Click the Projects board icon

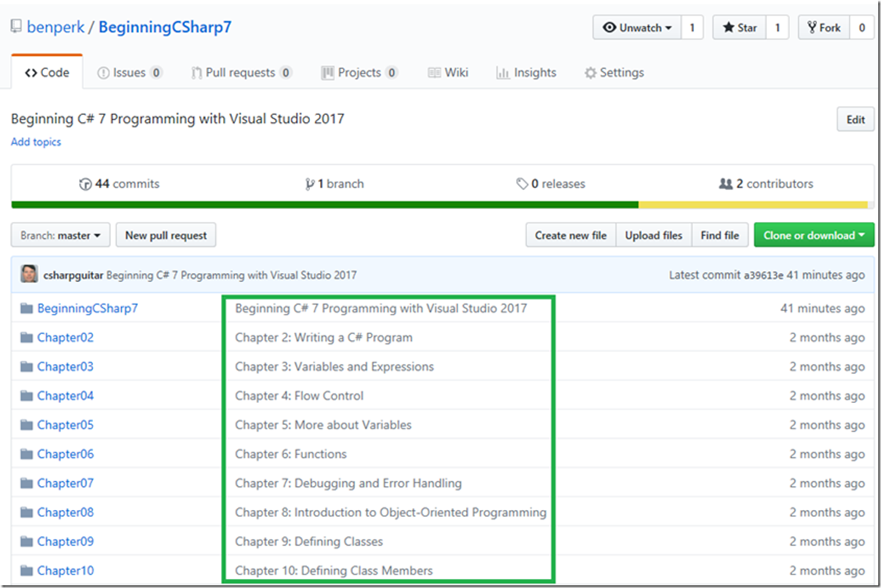coord(327,73)
